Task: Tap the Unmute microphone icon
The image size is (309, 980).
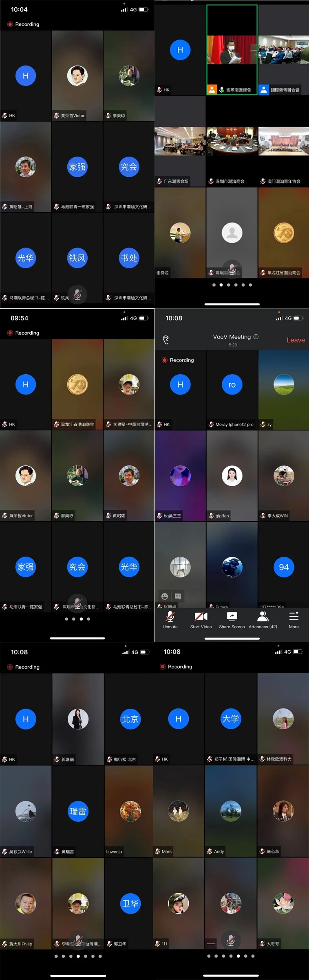Action: (170, 620)
